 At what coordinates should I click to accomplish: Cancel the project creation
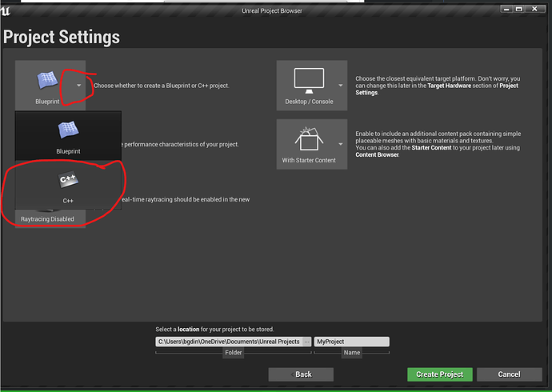pos(509,374)
